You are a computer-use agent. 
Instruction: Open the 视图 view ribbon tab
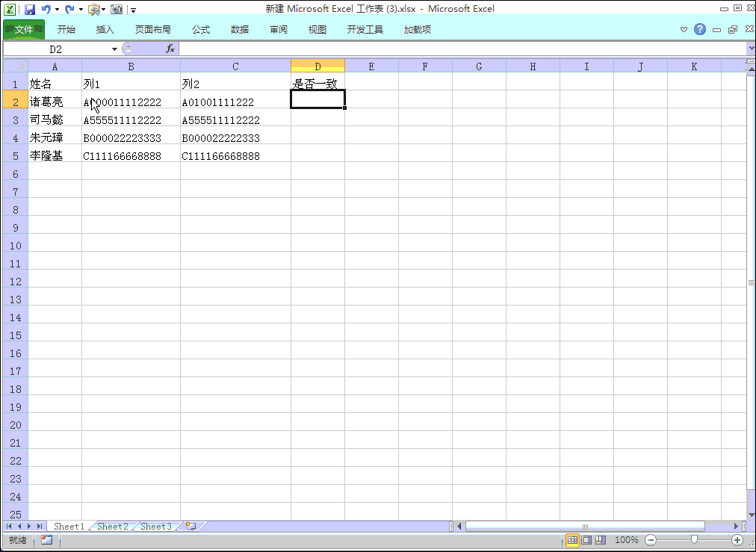pos(317,29)
